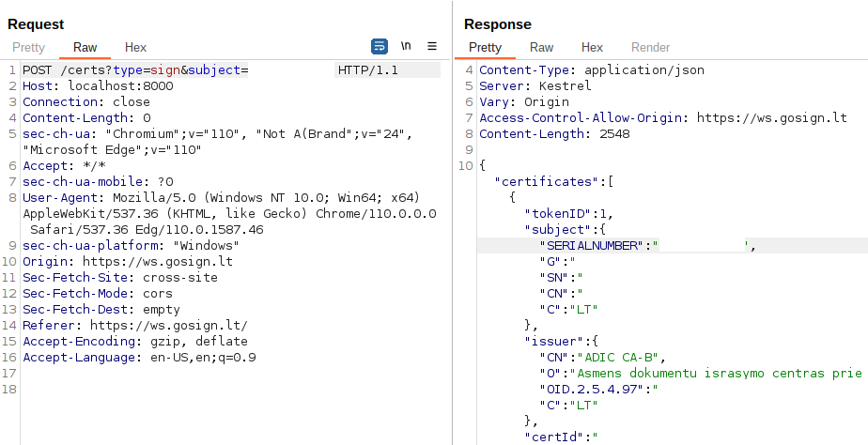
Task: Click the Vary: Origin response header
Action: pos(524,102)
